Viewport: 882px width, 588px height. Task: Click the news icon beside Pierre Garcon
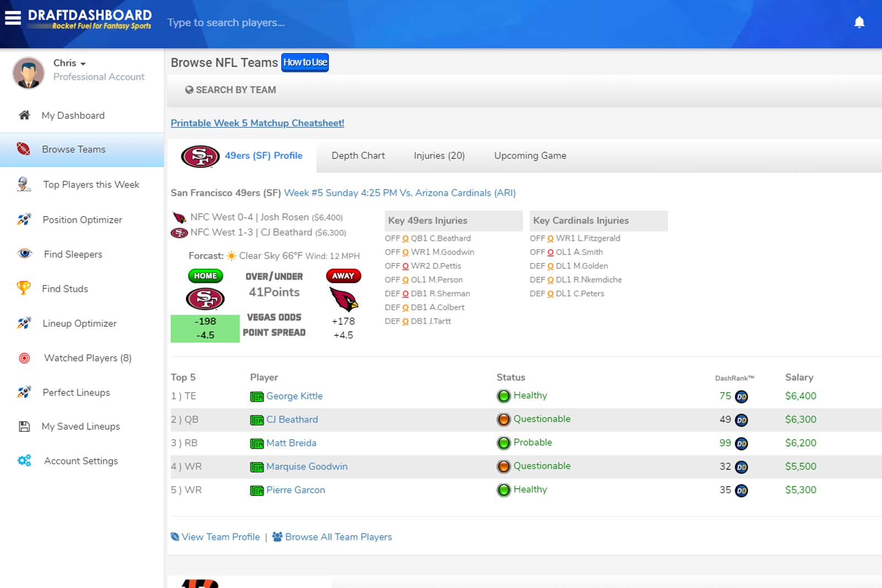point(257,490)
